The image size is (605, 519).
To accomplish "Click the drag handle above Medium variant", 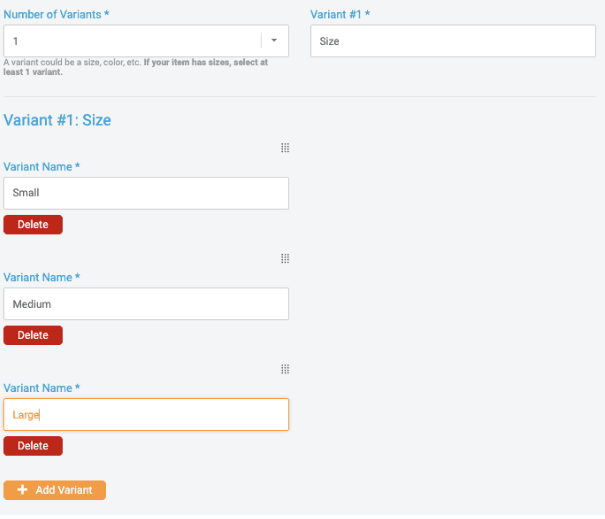I will pos(285,259).
